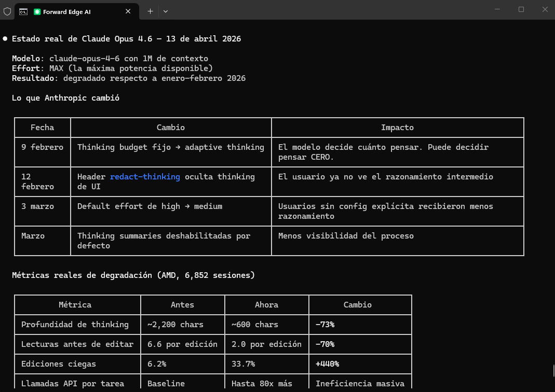Click the green Claude icon on the tab

coord(37,11)
